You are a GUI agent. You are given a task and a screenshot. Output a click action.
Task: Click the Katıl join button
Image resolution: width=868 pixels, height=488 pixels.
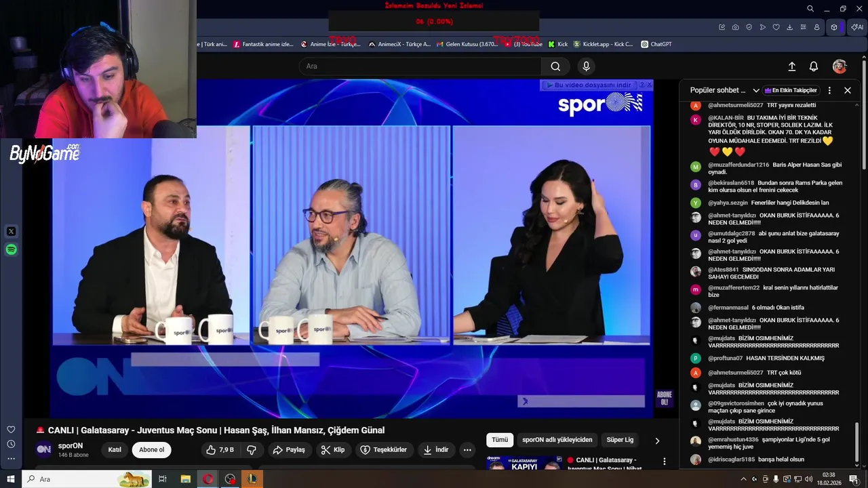(115, 450)
